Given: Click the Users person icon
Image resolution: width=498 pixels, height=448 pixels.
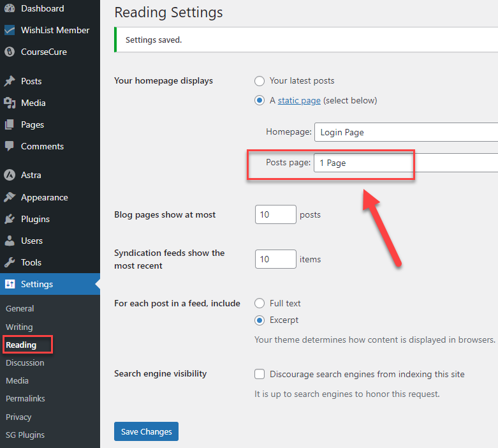Looking at the screenshot, I should coord(10,241).
